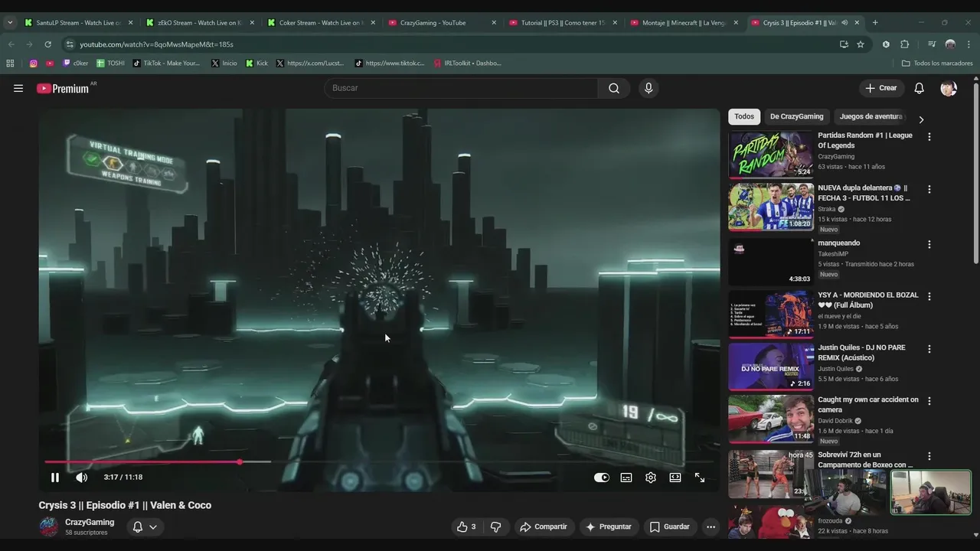The height and width of the screenshot is (551, 980).
Task: Search with voice microphone
Action: (648, 88)
